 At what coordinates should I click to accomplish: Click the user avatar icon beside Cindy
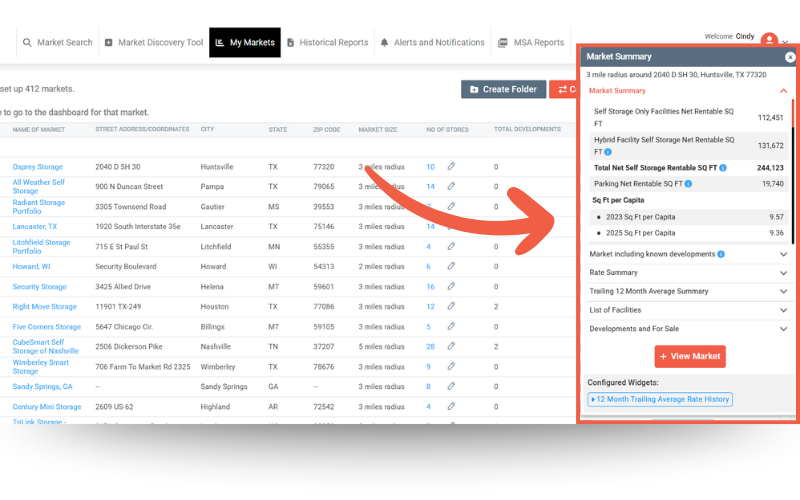(769, 41)
